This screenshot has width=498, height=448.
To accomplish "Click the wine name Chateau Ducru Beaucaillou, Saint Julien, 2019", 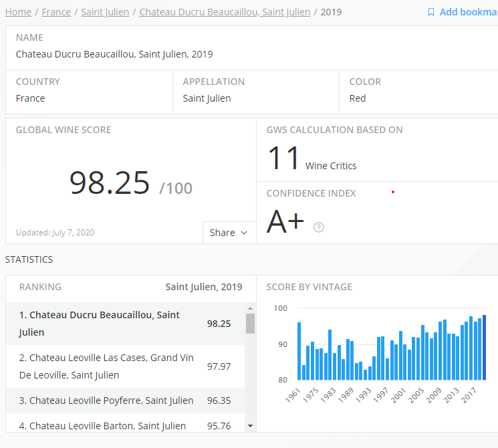I will click(x=114, y=54).
